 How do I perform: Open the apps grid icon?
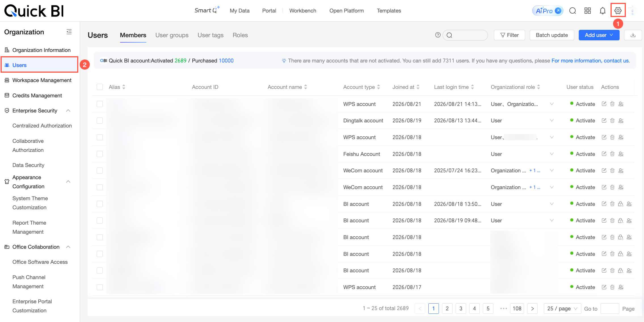pos(588,11)
